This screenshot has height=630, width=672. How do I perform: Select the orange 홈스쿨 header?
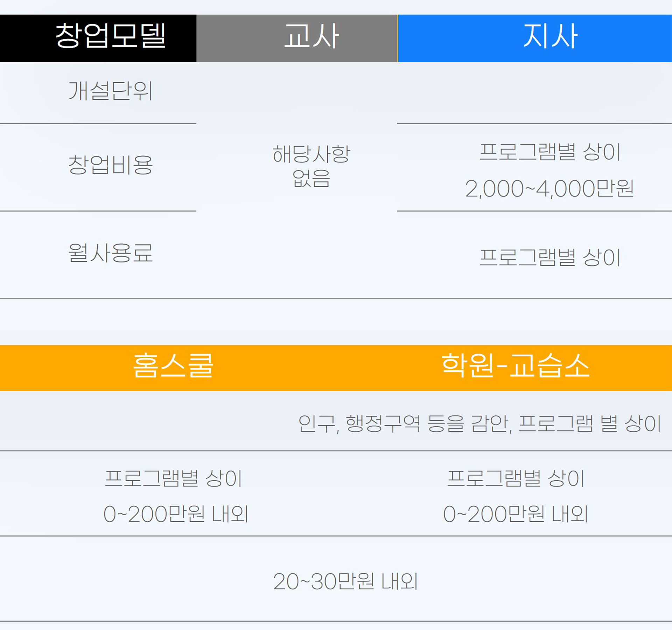click(173, 366)
